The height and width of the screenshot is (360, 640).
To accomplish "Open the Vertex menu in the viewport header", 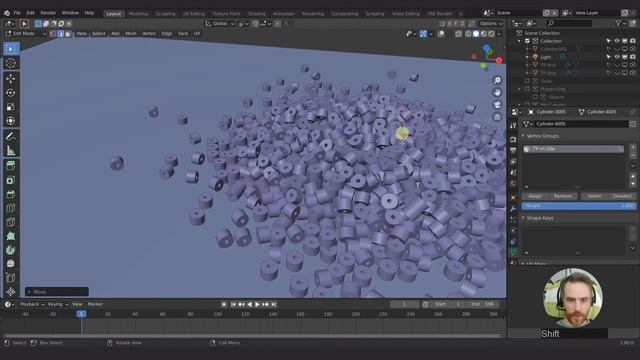I will [149, 34].
